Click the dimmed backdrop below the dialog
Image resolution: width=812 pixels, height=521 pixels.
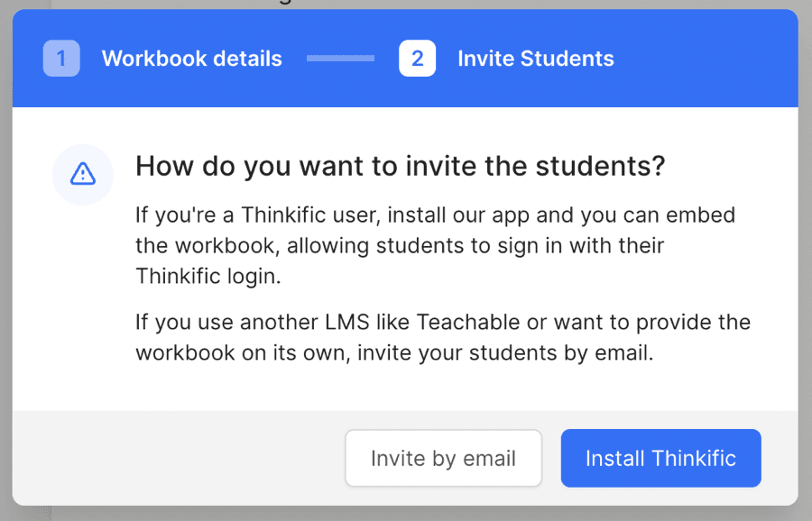click(x=406, y=514)
